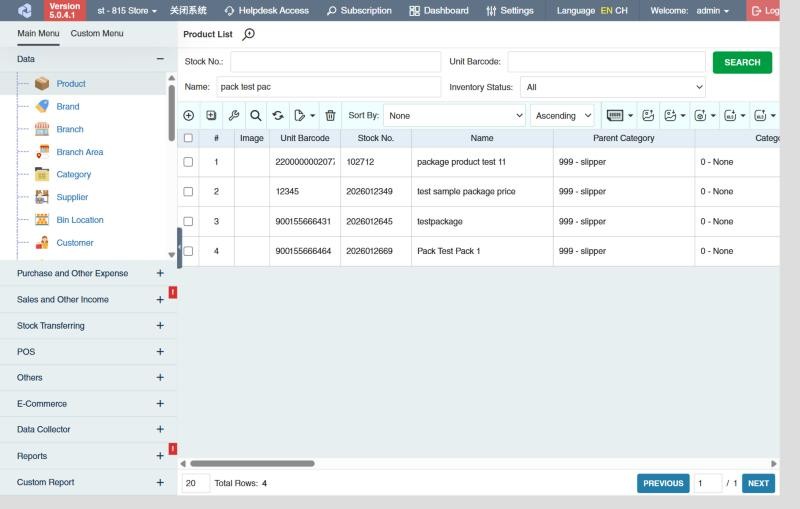Collapse the Data menu section
800x509 pixels.
point(160,59)
